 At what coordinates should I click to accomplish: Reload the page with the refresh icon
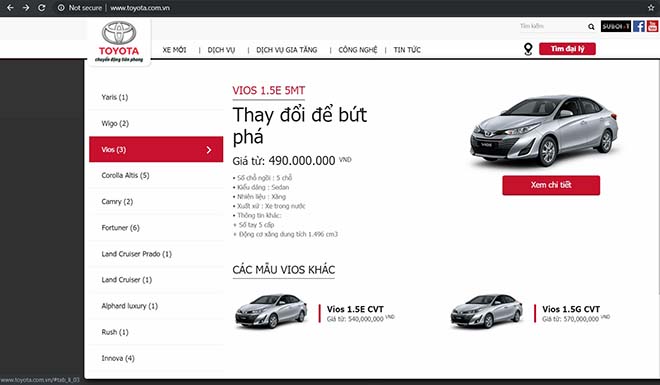tap(41, 8)
